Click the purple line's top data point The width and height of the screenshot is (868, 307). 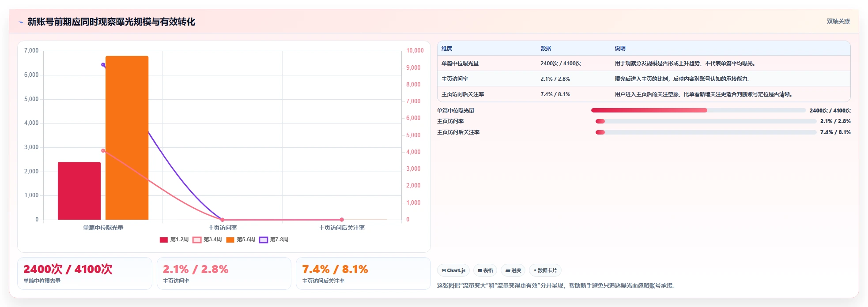tap(103, 64)
